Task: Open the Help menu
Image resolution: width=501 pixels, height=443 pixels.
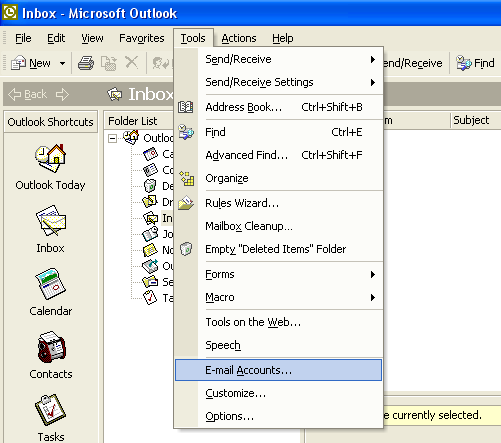Action: click(283, 38)
